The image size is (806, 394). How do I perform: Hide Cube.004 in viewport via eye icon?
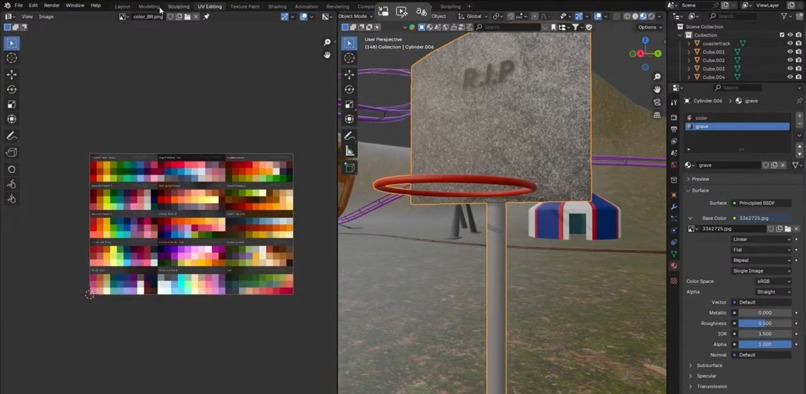pyautogui.click(x=790, y=77)
